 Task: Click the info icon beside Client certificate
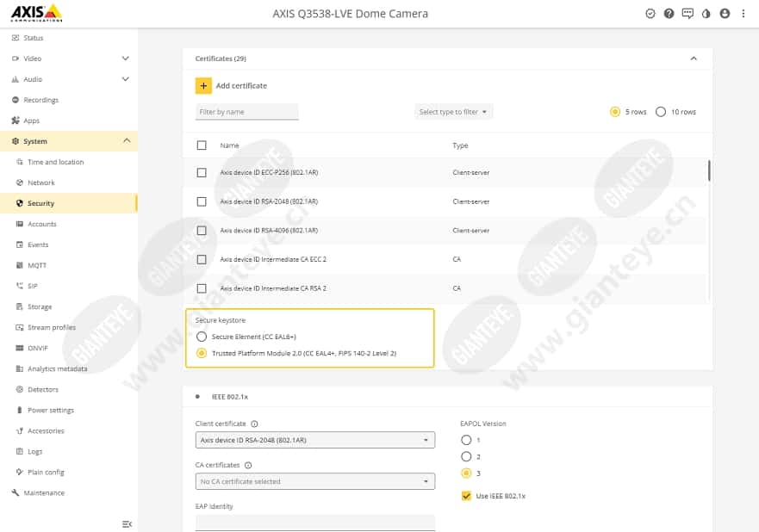(254, 424)
